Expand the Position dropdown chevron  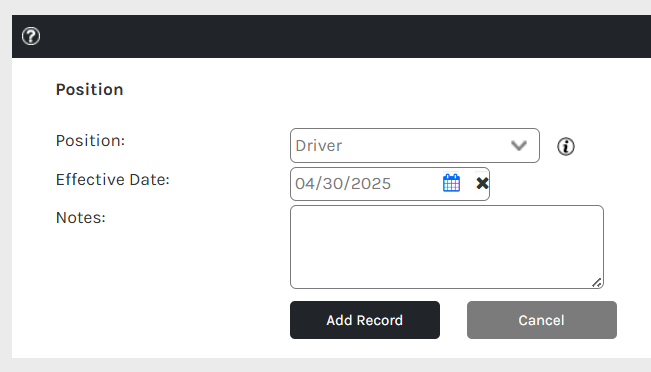click(519, 146)
